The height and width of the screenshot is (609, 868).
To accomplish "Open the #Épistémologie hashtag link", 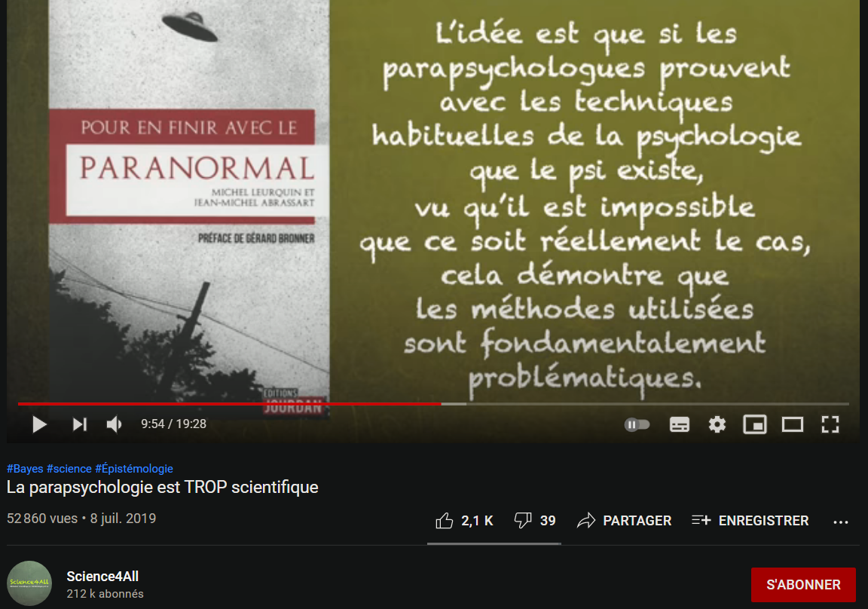I will pos(134,468).
